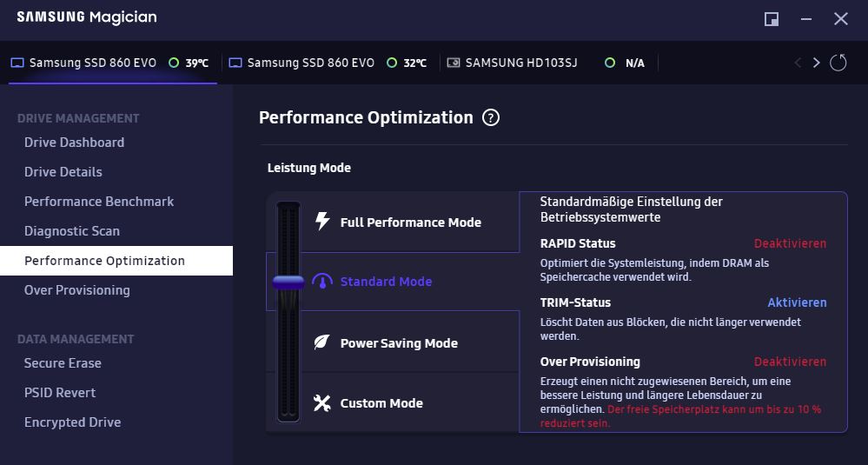This screenshot has width=868, height=465.
Task: Choose Full Performance Mode
Action: [409, 222]
